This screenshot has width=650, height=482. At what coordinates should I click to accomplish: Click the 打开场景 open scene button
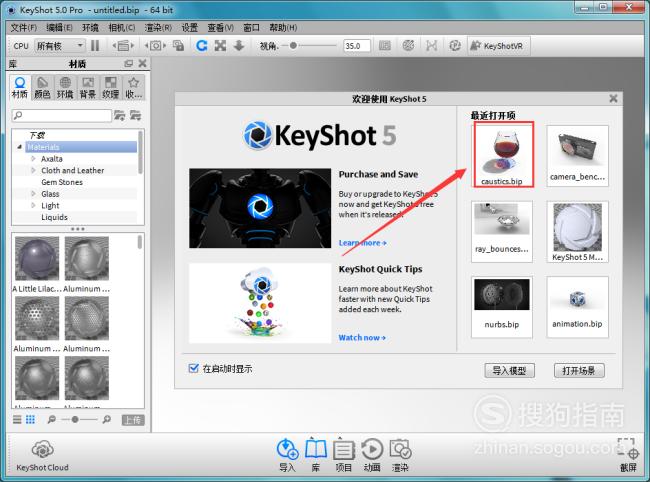[579, 371]
